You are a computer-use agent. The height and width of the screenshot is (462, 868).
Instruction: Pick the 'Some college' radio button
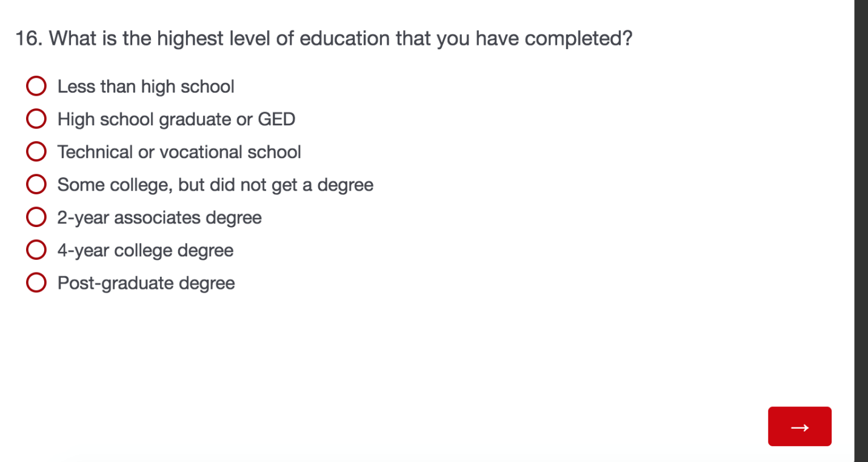(x=36, y=185)
